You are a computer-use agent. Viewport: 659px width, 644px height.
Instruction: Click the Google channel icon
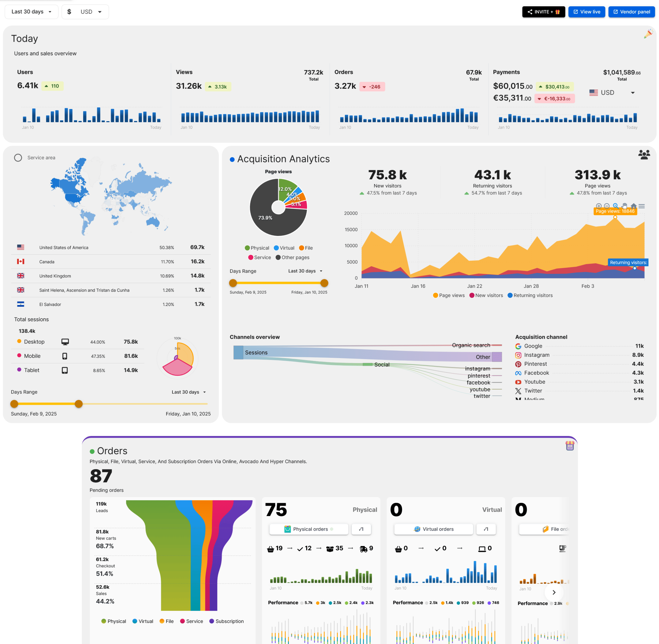518,346
